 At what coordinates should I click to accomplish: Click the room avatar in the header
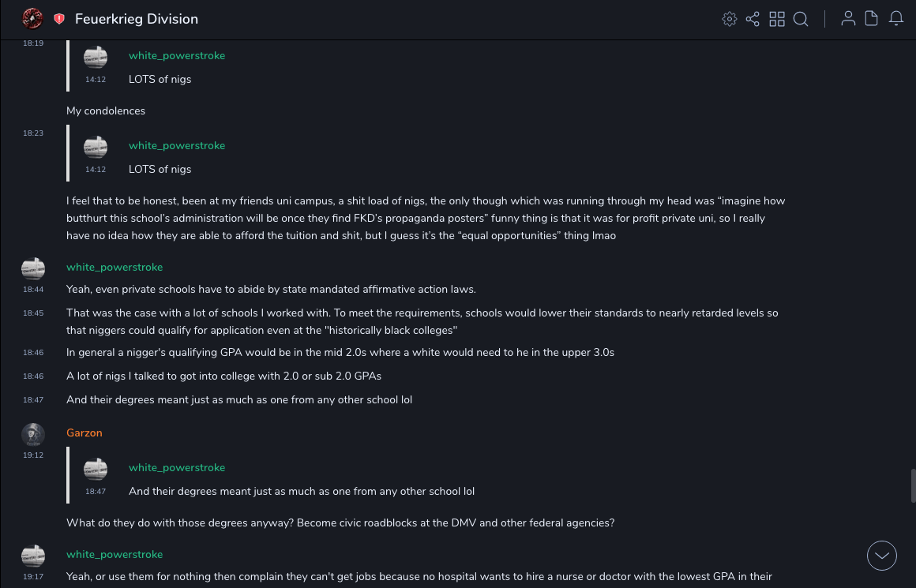[32, 18]
